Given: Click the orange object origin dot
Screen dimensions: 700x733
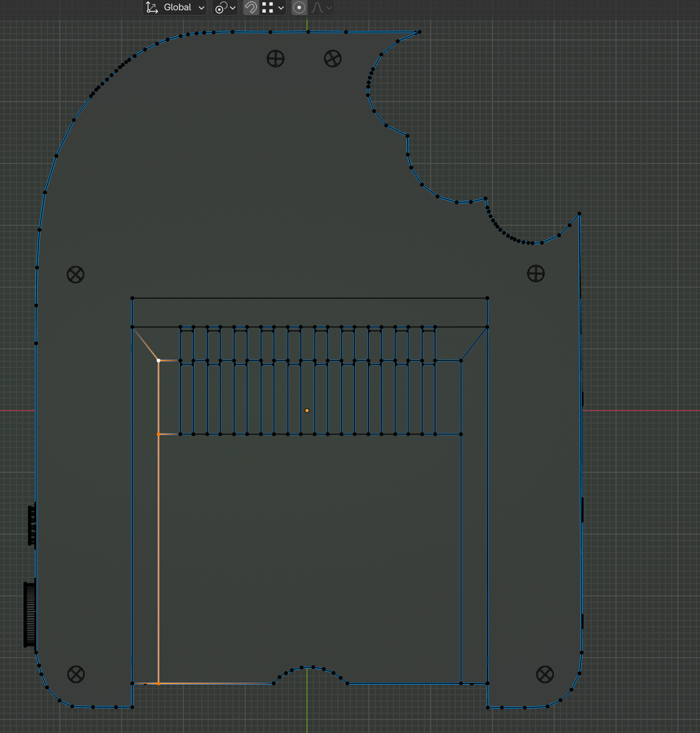Looking at the screenshot, I should click(x=307, y=409).
